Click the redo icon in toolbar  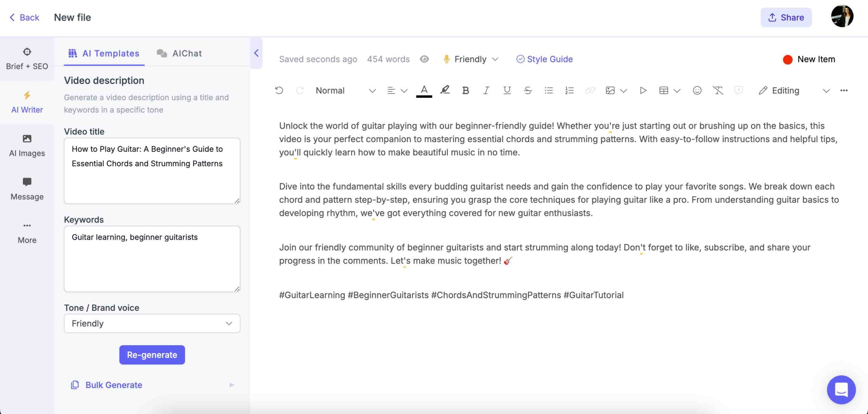click(x=299, y=90)
